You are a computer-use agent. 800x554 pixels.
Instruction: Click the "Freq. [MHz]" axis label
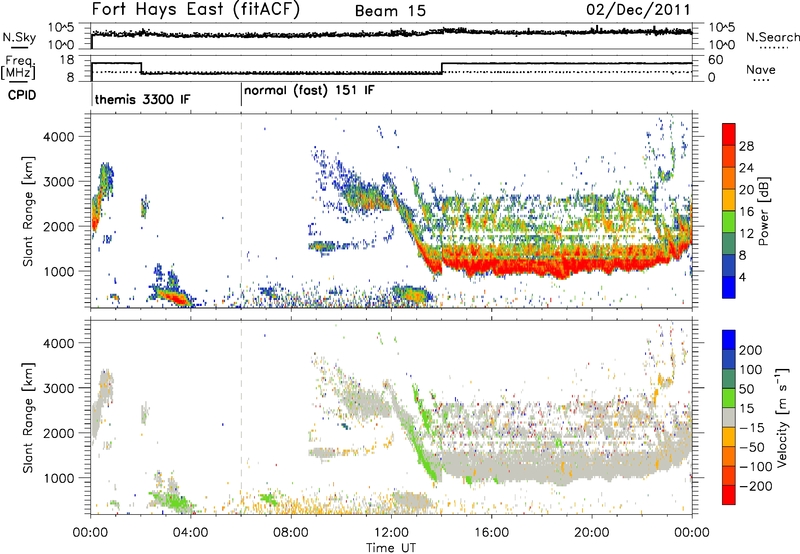pyautogui.click(x=18, y=67)
